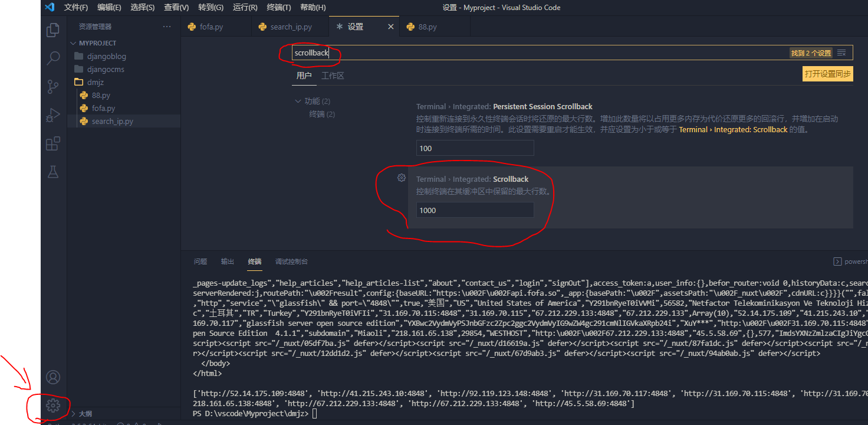Viewport: 868px width, 425px height.
Task: Select 终端 (2) in settings tree
Action: click(322, 114)
